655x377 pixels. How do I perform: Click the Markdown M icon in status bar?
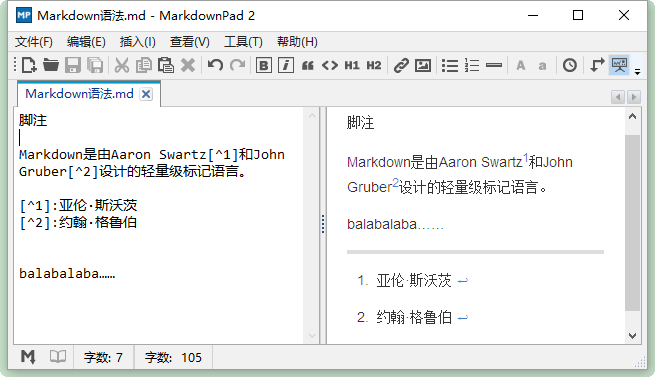28,357
